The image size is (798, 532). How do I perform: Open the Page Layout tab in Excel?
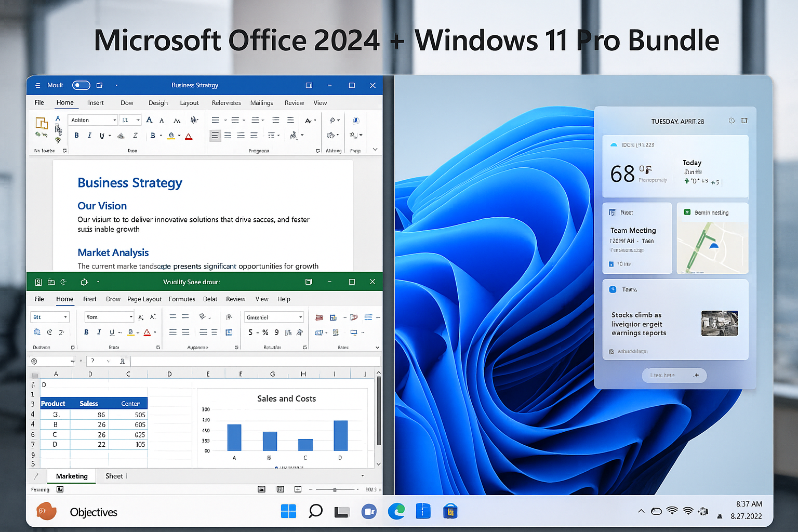144,299
